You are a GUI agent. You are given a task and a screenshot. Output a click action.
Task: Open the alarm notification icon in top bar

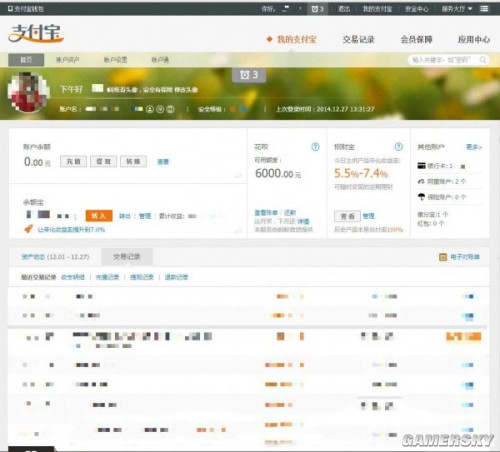click(x=314, y=9)
